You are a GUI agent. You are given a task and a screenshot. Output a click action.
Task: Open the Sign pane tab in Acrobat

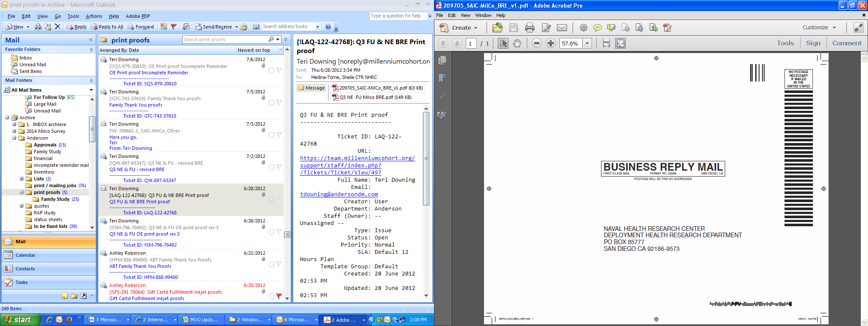coord(813,43)
